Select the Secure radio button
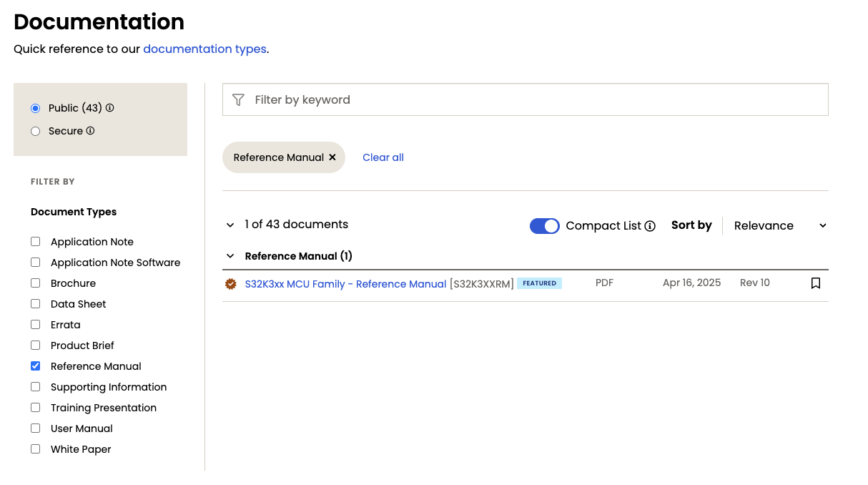The width and height of the screenshot is (868, 485). pyautogui.click(x=36, y=131)
